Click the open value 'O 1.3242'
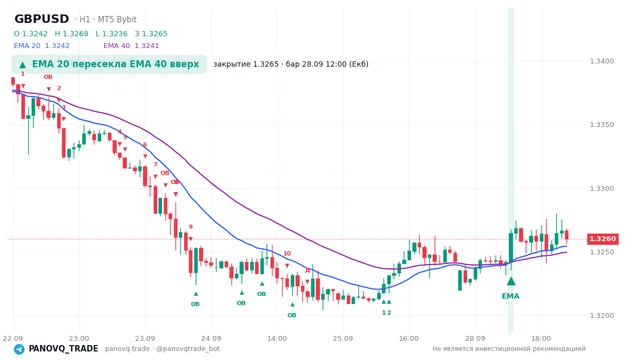 click(x=31, y=34)
